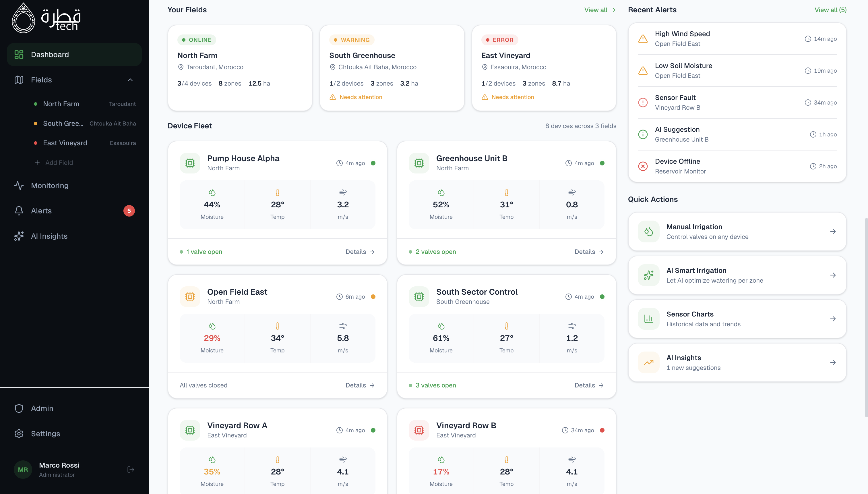Open the AI Insights quick action arrow
This screenshot has width=868, height=494.
(x=833, y=362)
